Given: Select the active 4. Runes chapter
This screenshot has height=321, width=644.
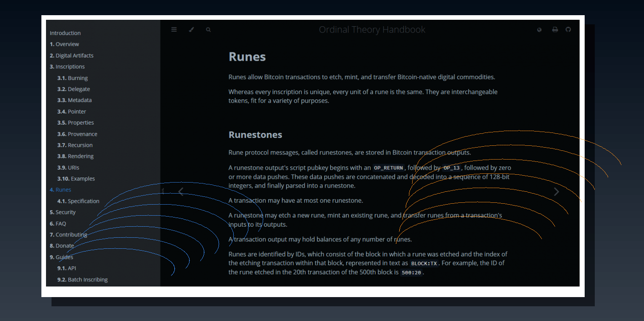Looking at the screenshot, I should coord(60,189).
